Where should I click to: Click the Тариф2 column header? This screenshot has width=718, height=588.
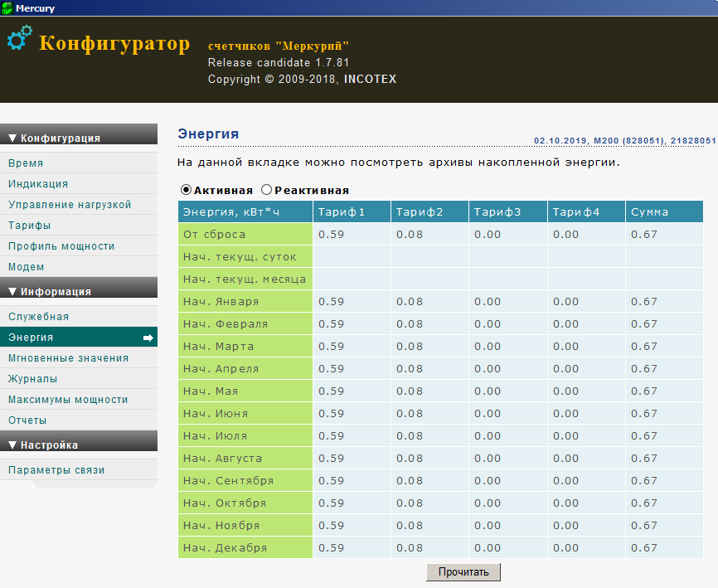pos(430,211)
